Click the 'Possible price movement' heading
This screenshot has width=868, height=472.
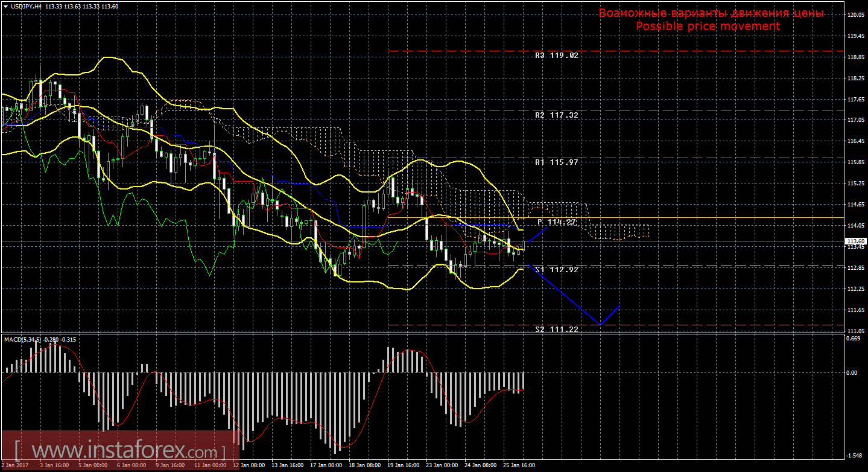tap(708, 26)
